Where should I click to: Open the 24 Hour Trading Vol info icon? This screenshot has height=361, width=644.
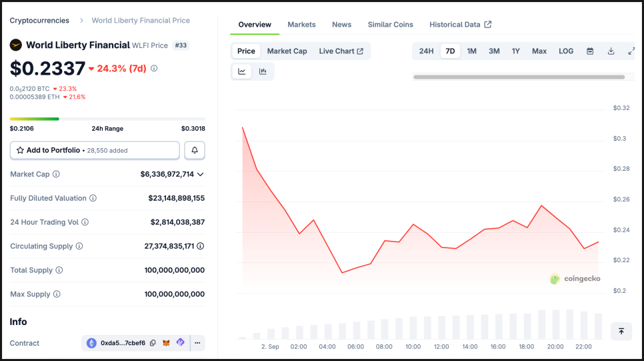click(85, 222)
